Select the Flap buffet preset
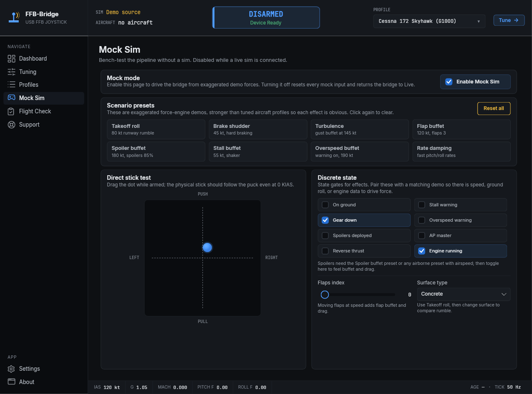532x394 pixels. (461, 129)
